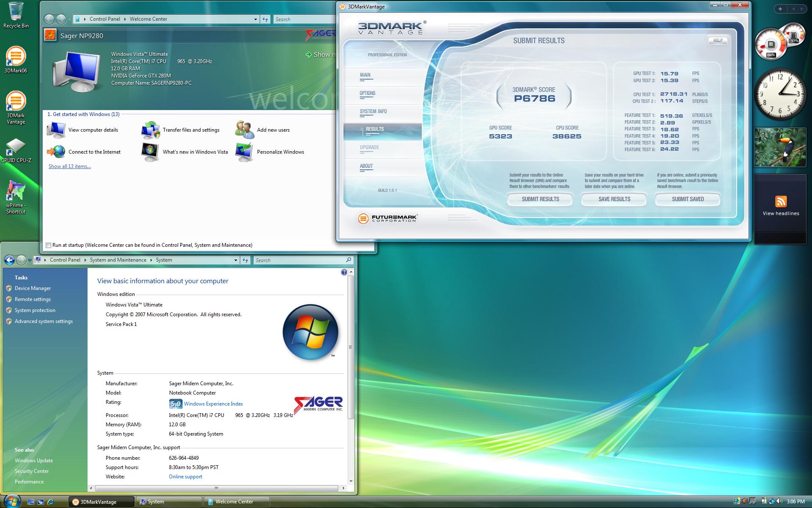Click the Transfer files and settings icon
This screenshot has width=812, height=508.
coord(150,130)
